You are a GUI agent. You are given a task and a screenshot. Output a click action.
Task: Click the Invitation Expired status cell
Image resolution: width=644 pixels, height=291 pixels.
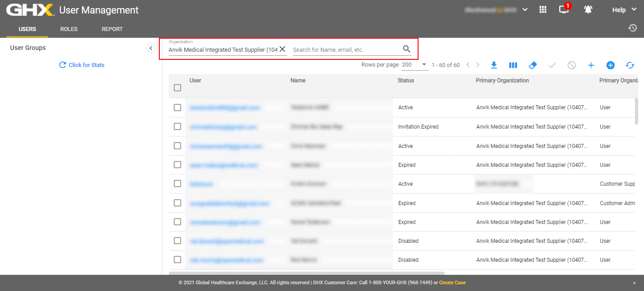click(418, 127)
